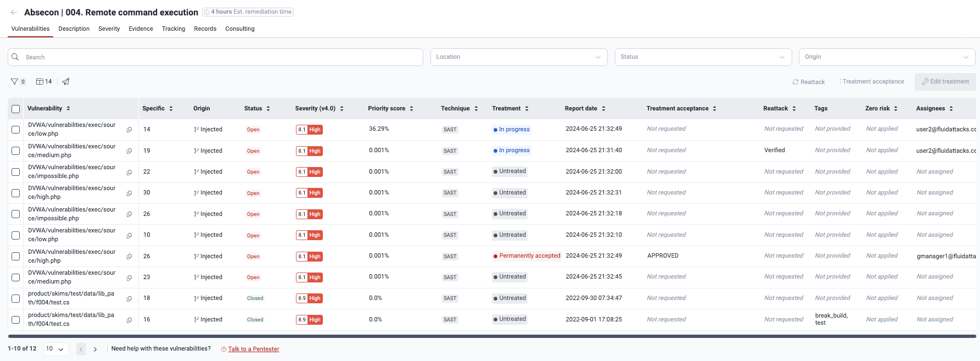Viewport: 980px width, 361px height.
Task: Select checkbox for row with specific 19
Action: [x=16, y=151]
